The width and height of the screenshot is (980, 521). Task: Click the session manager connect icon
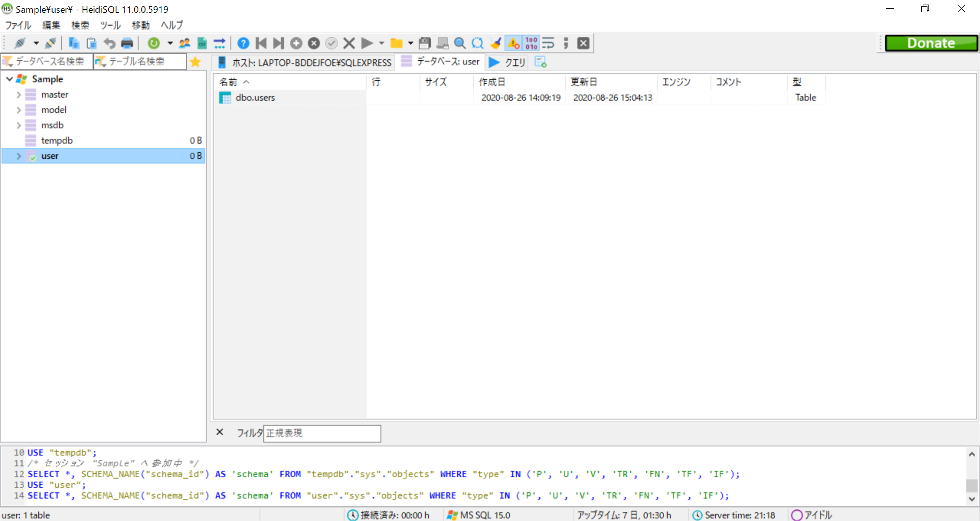pyautogui.click(x=19, y=43)
